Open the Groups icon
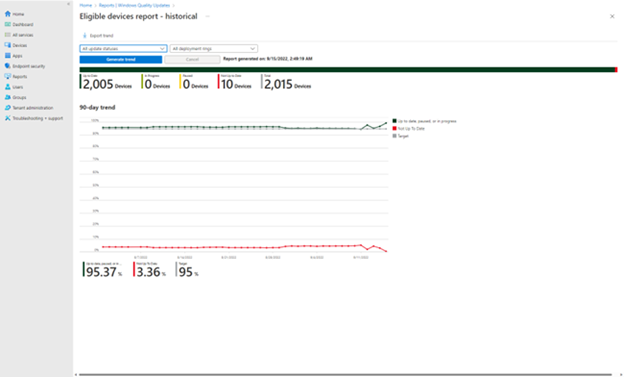 (8, 97)
